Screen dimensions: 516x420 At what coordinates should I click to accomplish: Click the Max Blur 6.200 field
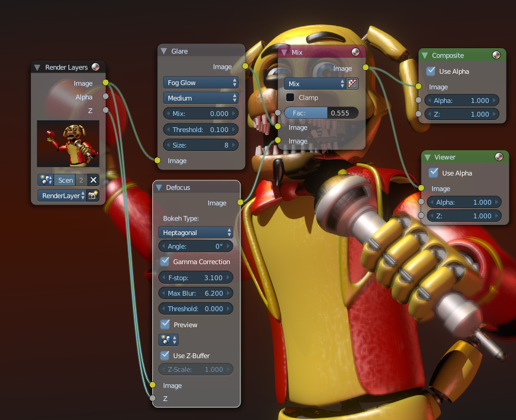point(196,293)
